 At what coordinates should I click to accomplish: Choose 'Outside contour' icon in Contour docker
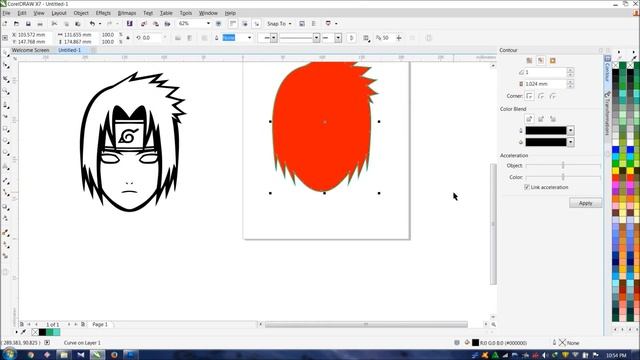point(553,60)
